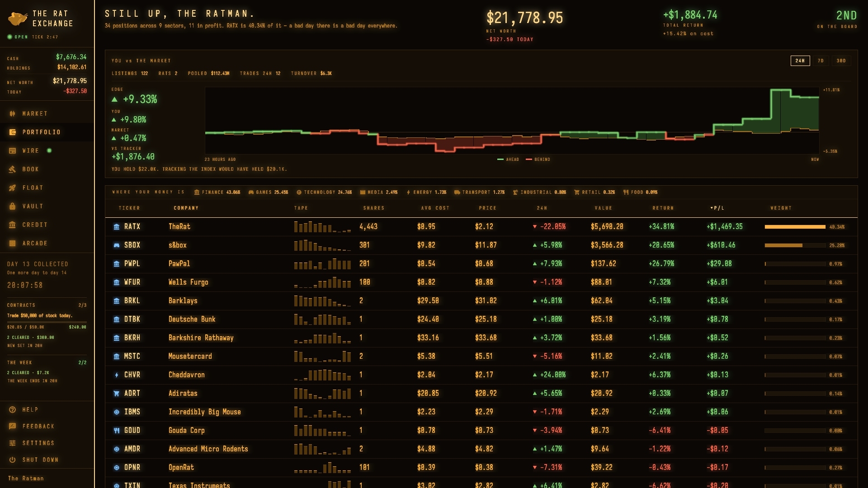Click the contract trade progress bar
Screen dimensions: 868x488
(47, 322)
